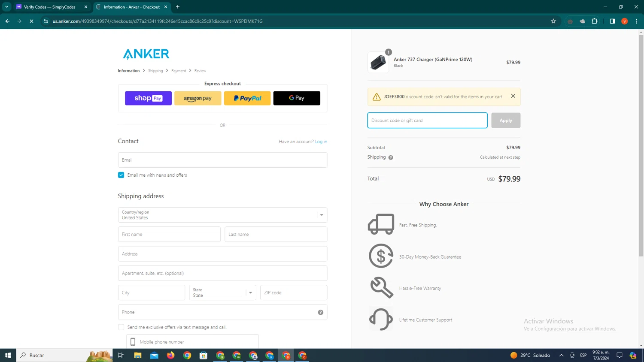Go to Payment breadcrumb step

tap(179, 71)
